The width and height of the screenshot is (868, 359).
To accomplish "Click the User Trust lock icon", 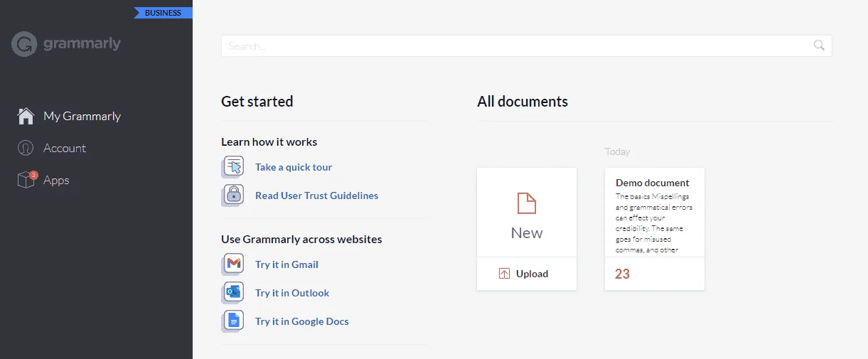I will (x=233, y=195).
